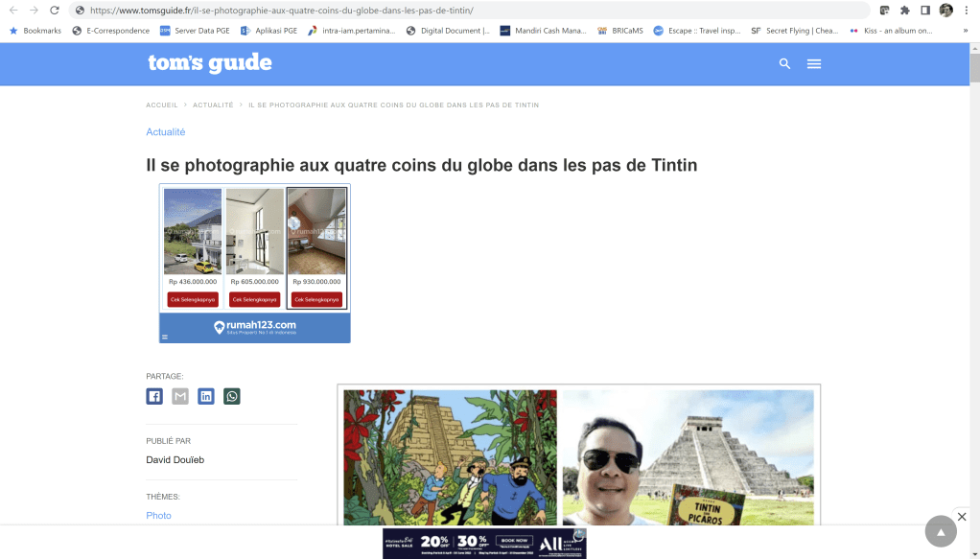Share article via email envelope icon

click(180, 396)
